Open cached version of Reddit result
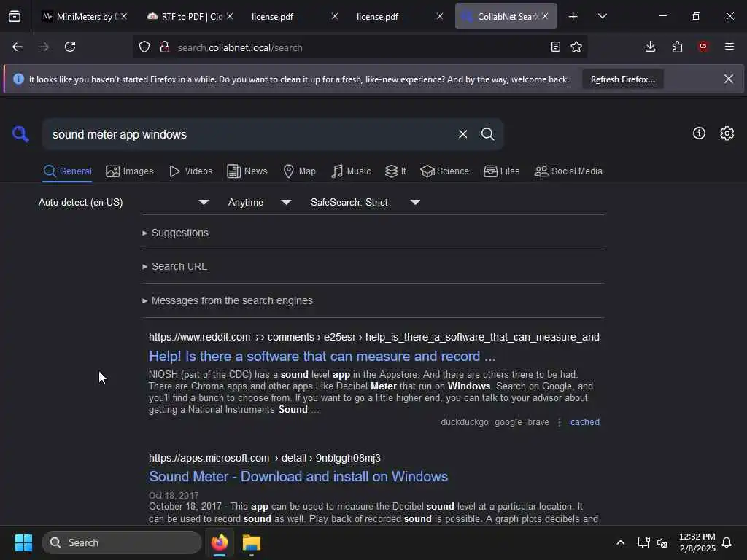 [x=584, y=422]
